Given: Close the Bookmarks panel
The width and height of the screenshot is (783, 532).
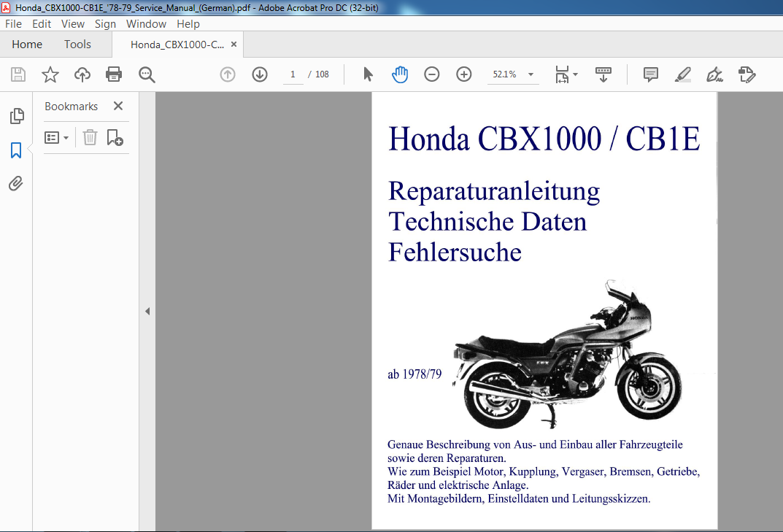Looking at the screenshot, I should (x=117, y=106).
